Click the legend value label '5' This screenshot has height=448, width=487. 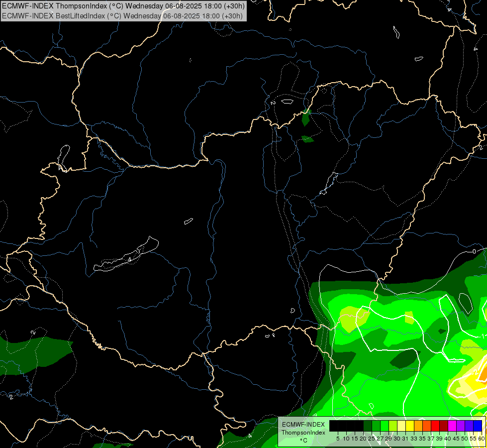338,439
